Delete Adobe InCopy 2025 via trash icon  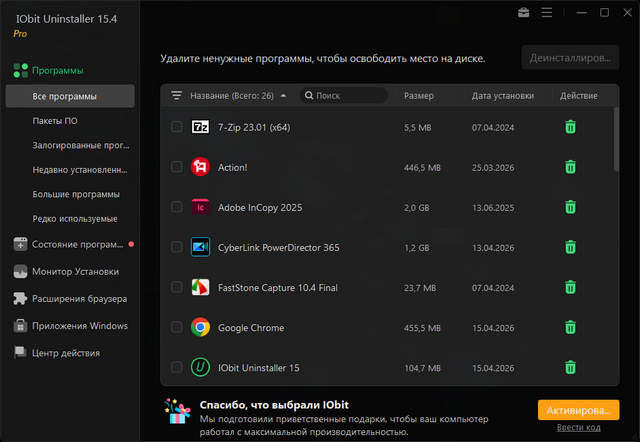point(571,207)
